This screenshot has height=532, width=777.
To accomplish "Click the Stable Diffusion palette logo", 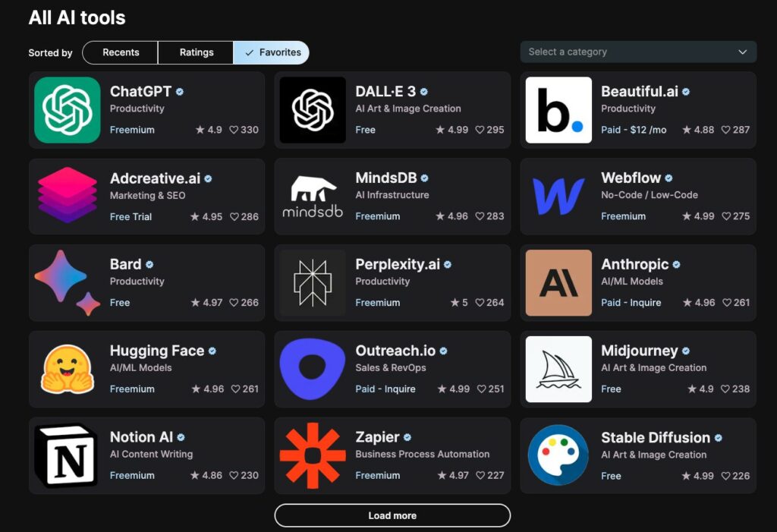I will [x=558, y=455].
